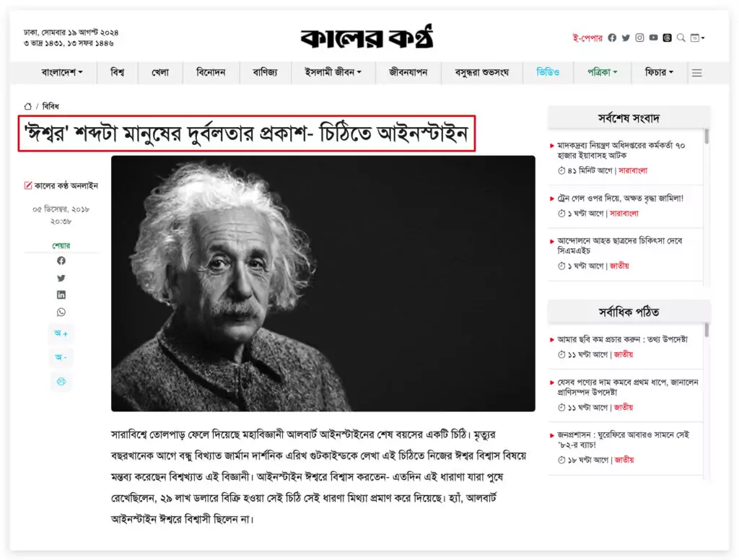Open the calendar date dropdown

tap(697, 38)
